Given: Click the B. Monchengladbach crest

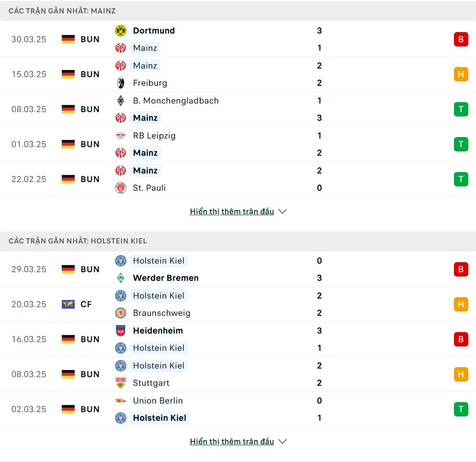Looking at the screenshot, I should [x=121, y=101].
